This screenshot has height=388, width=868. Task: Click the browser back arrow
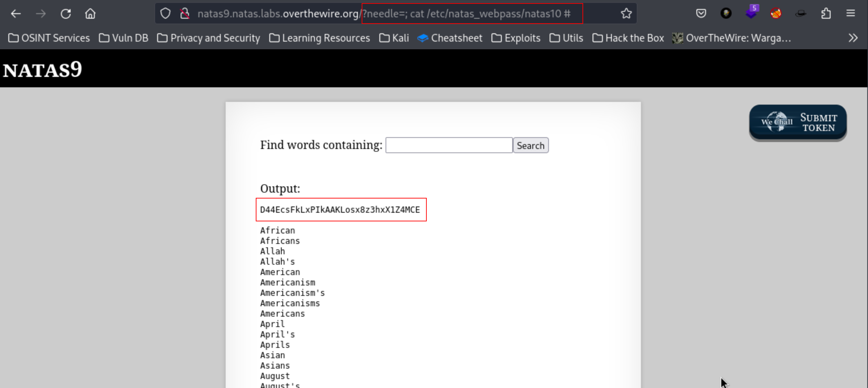point(16,14)
